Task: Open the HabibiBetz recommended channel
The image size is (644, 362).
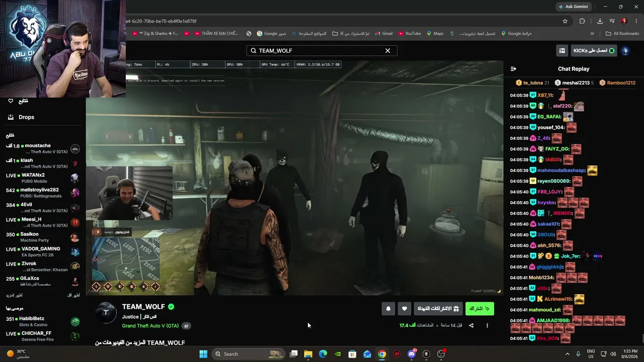Action: click(43, 321)
